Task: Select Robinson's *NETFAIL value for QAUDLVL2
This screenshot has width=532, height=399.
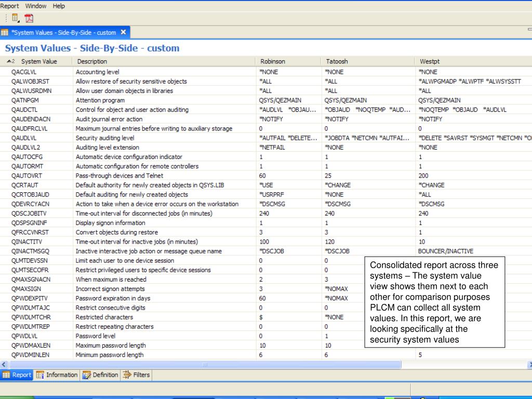Action: pyautogui.click(x=272, y=148)
